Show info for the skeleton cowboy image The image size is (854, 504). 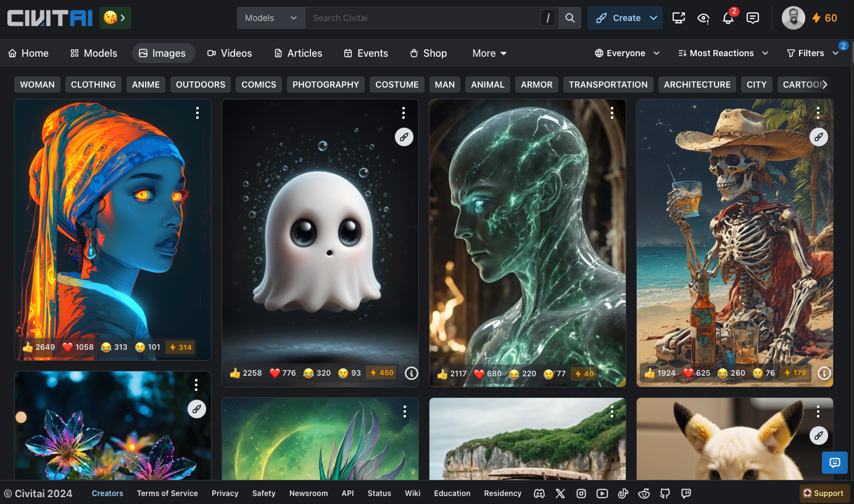824,373
